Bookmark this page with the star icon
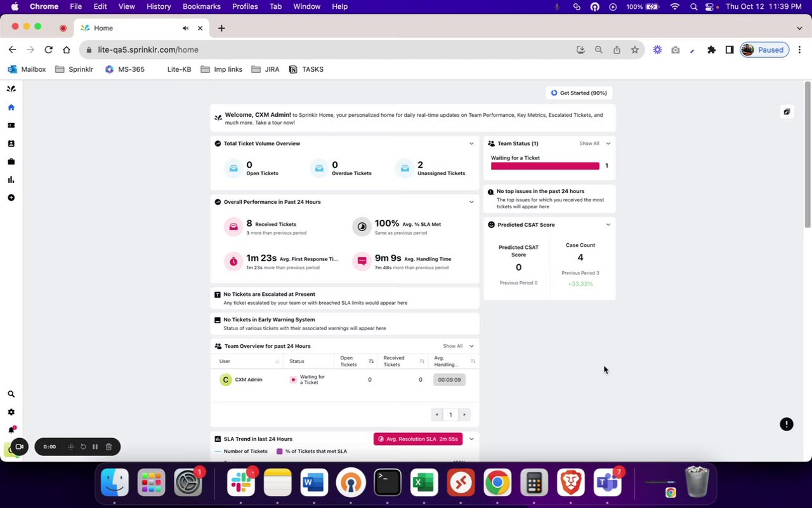This screenshot has height=508, width=812. [634, 50]
